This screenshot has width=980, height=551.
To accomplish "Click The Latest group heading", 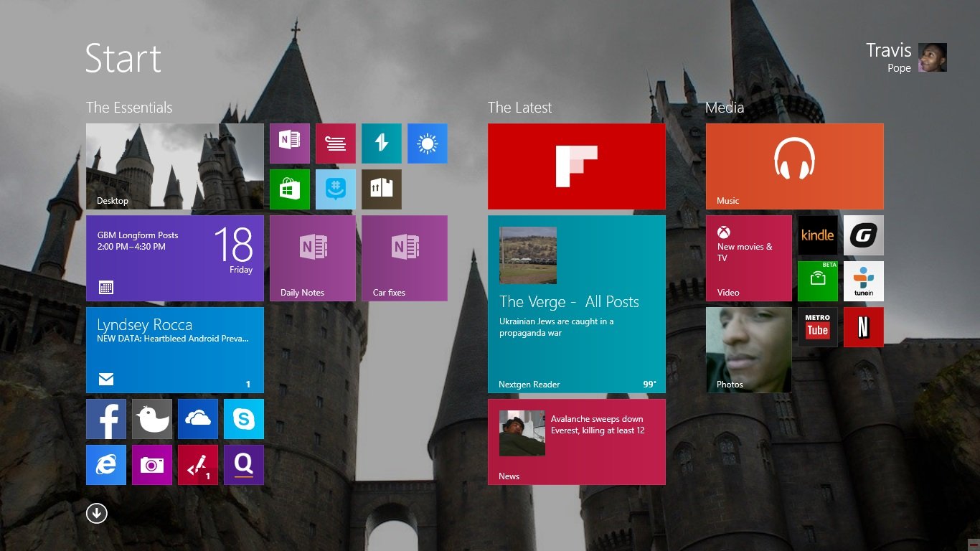I will pos(520,108).
